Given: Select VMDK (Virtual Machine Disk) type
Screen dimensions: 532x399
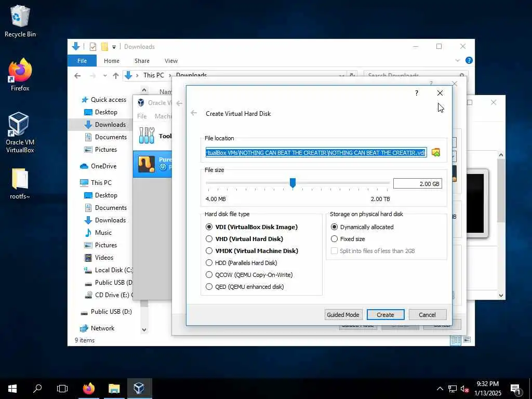Looking at the screenshot, I should click(252, 251).
